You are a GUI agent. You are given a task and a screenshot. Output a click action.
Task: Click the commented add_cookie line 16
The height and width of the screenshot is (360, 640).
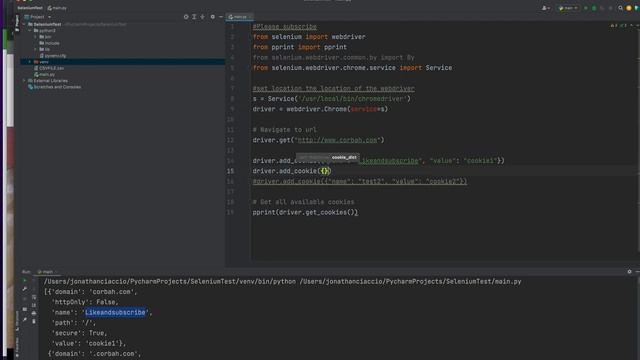click(x=360, y=181)
